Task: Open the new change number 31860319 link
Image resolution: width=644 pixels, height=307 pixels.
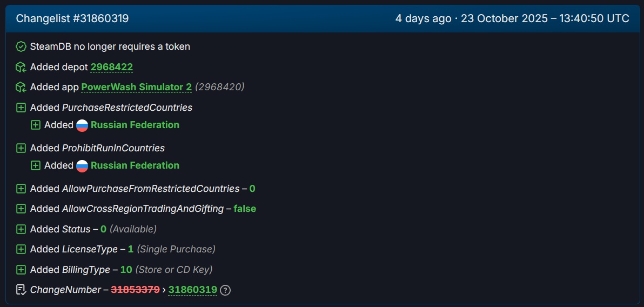Action: point(192,290)
